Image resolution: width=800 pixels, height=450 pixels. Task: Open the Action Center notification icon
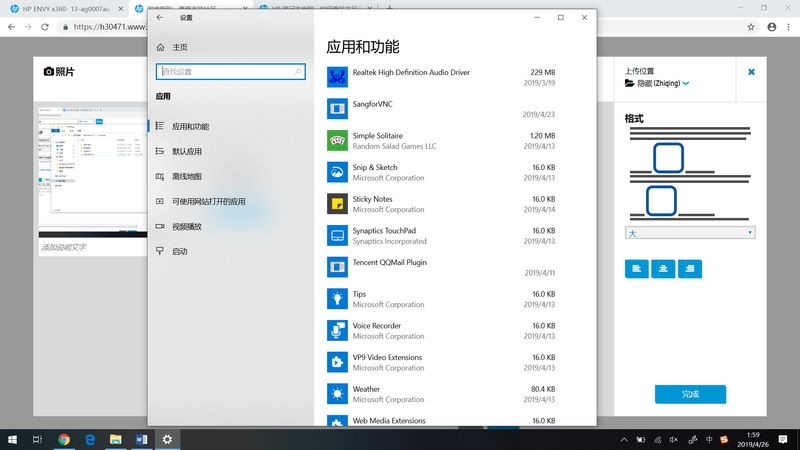783,439
